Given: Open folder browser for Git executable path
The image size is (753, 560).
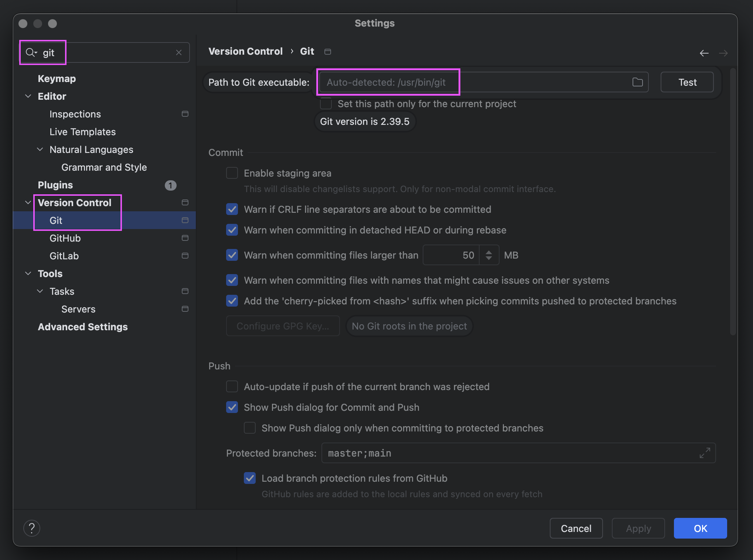Looking at the screenshot, I should tap(637, 82).
